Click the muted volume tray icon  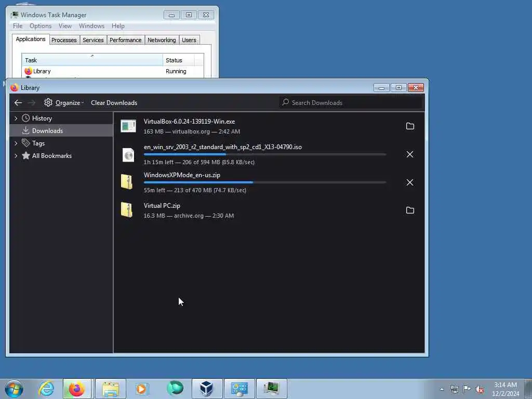pos(480,389)
